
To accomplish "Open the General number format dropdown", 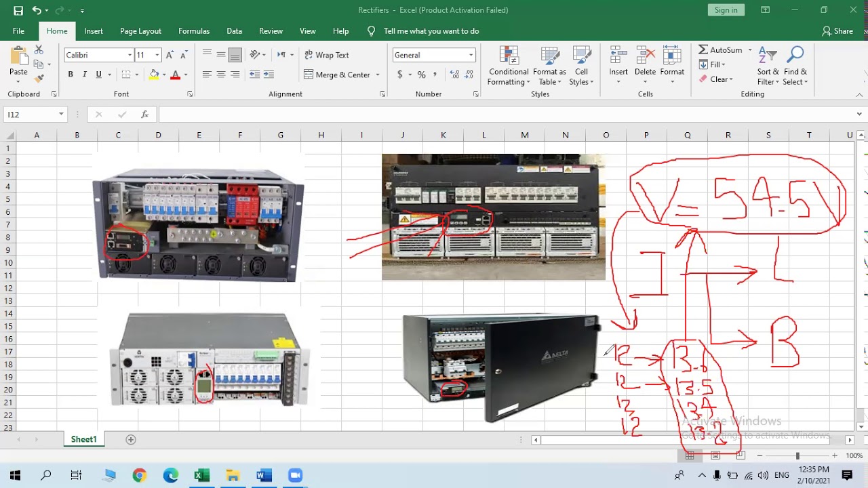I will click(x=471, y=55).
